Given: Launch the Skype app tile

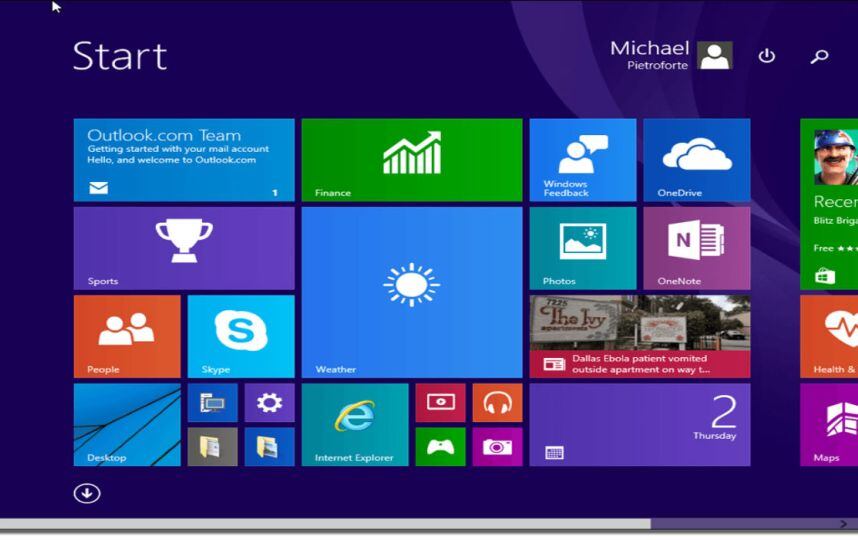Looking at the screenshot, I should point(240,335).
